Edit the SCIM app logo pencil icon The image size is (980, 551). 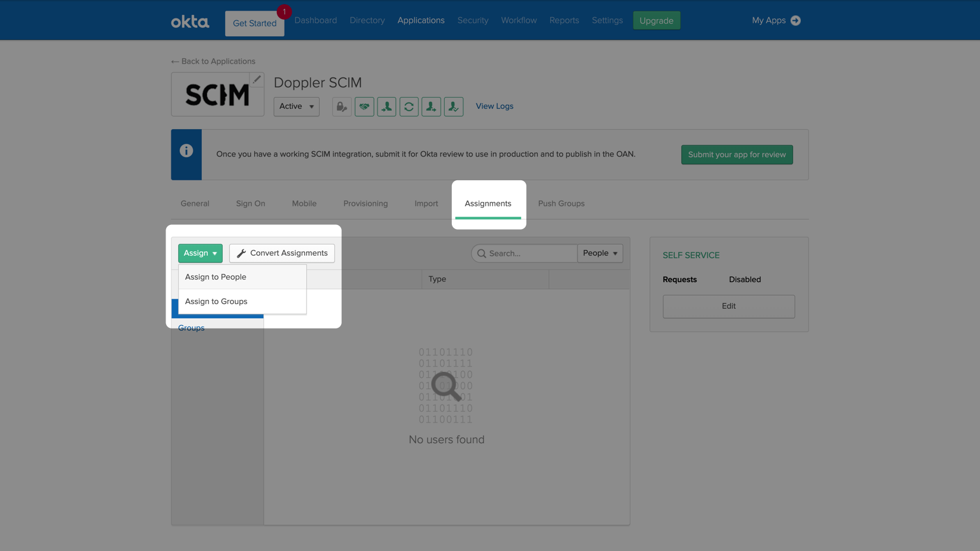(x=257, y=80)
